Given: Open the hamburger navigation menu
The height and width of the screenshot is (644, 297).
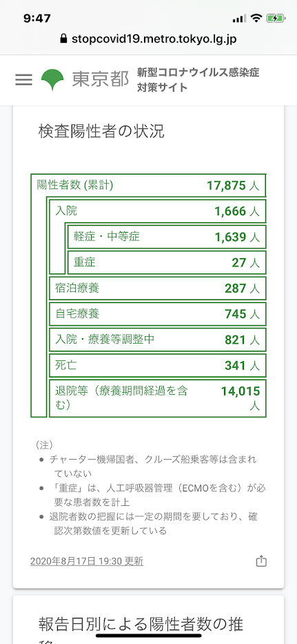Looking at the screenshot, I should coord(23,79).
